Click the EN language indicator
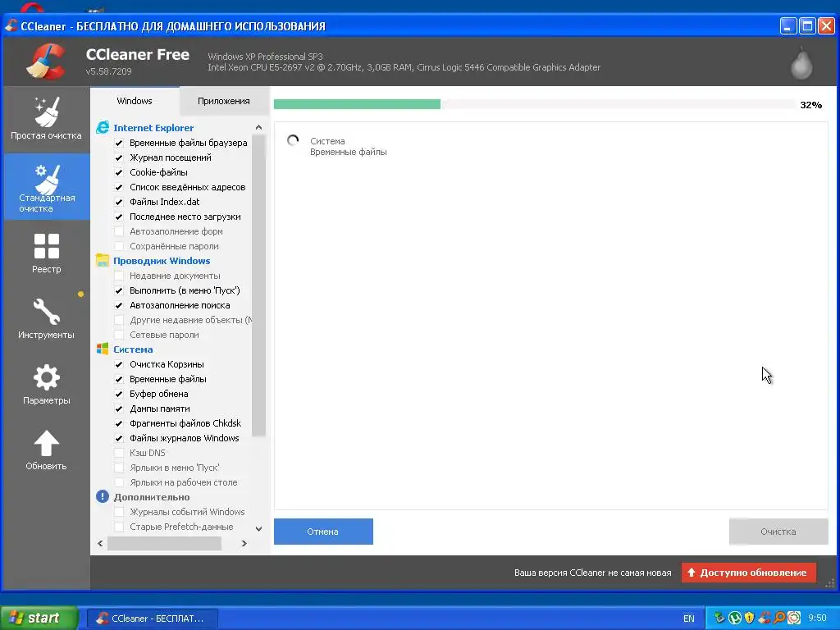The width and height of the screenshot is (840, 630). [x=689, y=619]
